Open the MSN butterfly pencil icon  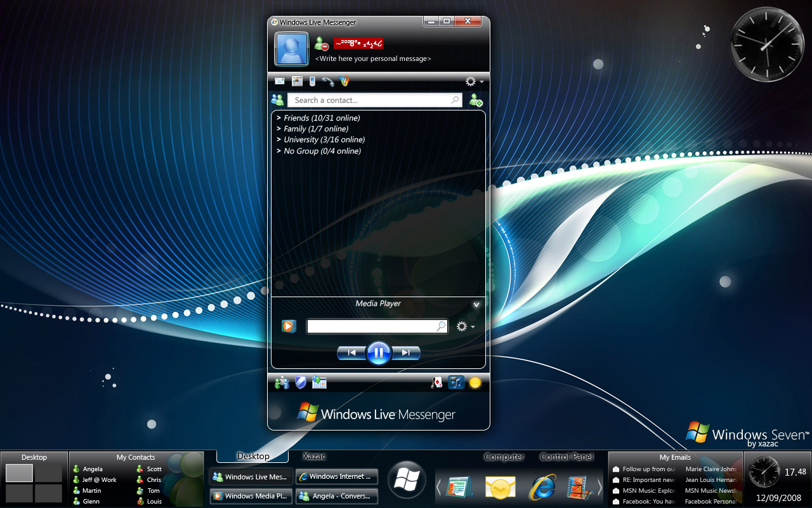tap(344, 81)
